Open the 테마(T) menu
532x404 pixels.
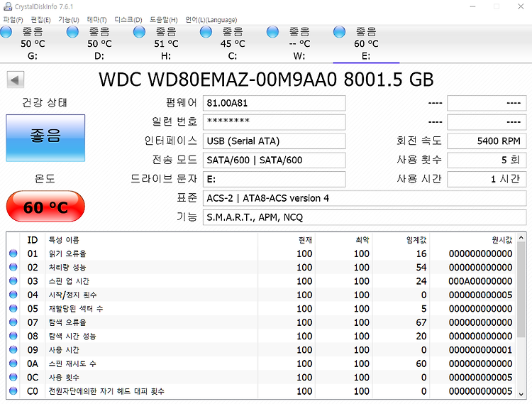point(96,20)
